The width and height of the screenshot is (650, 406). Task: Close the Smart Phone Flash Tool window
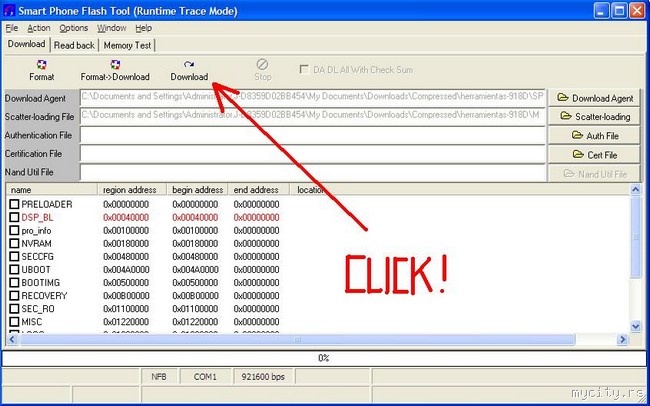pyautogui.click(x=637, y=11)
